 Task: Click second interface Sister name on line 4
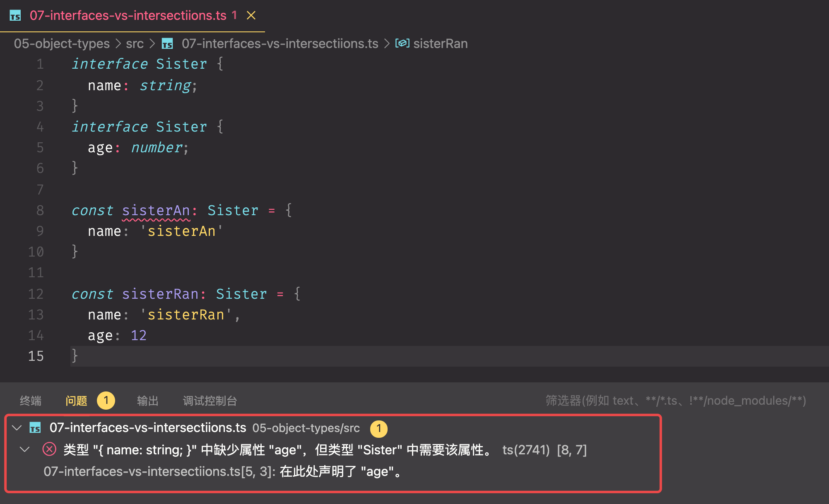[x=181, y=127]
